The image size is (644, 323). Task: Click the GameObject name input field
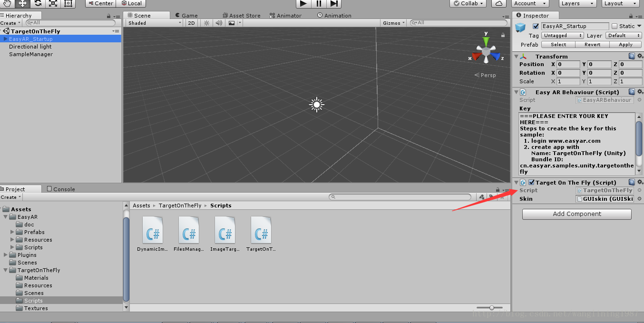(x=575, y=26)
